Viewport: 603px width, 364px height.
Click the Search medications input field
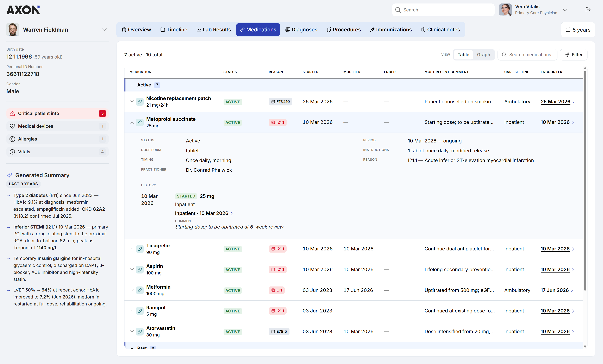tap(527, 54)
